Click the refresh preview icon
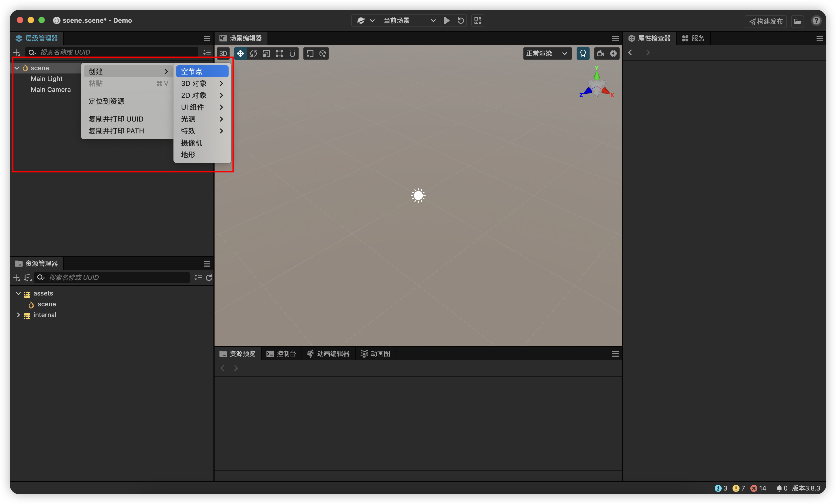This screenshot has height=504, width=836. click(460, 21)
